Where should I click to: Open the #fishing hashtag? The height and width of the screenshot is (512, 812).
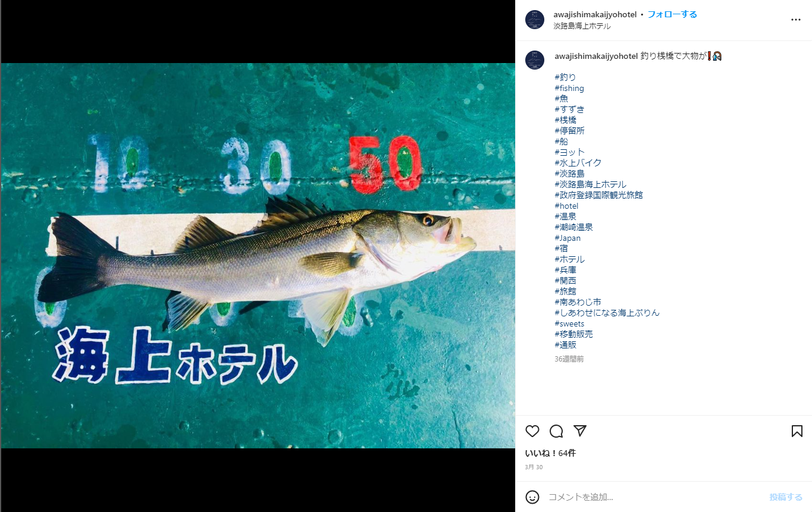(x=569, y=88)
